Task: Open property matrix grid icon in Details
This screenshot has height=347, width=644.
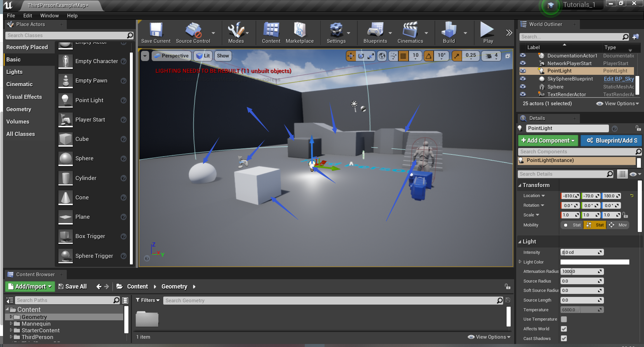Action: click(x=622, y=174)
